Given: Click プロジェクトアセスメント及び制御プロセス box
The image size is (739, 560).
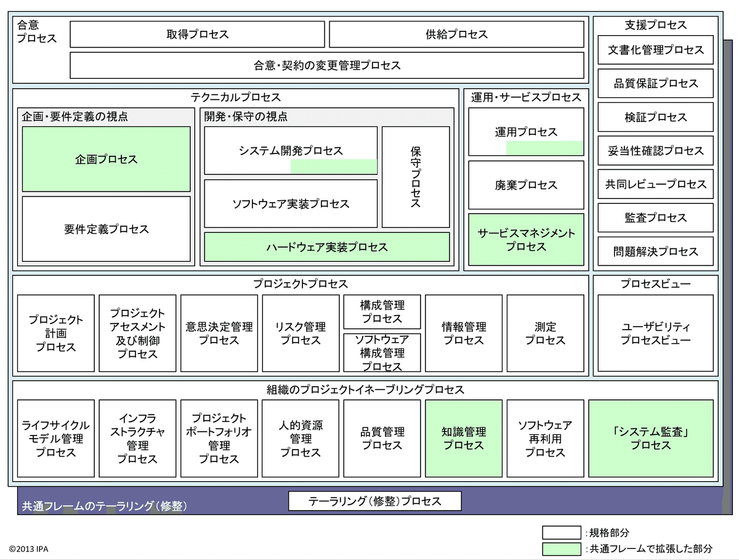Looking at the screenshot, I should click(137, 333).
